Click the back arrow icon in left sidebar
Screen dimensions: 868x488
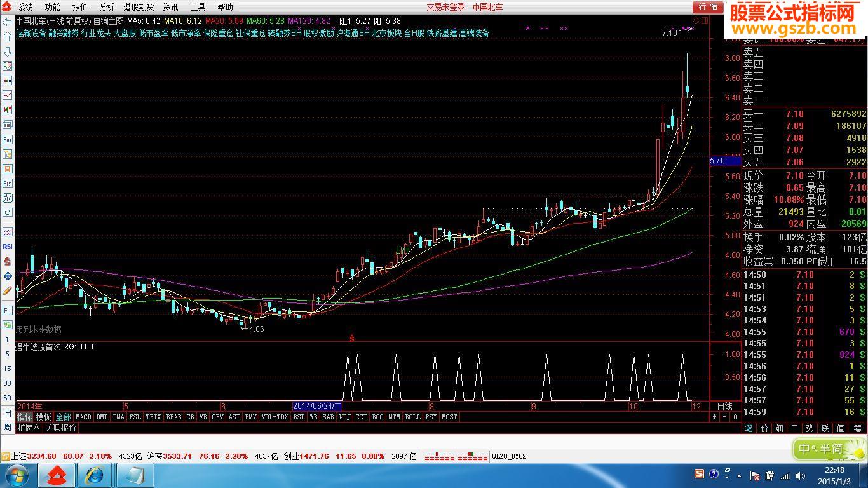pos(8,22)
